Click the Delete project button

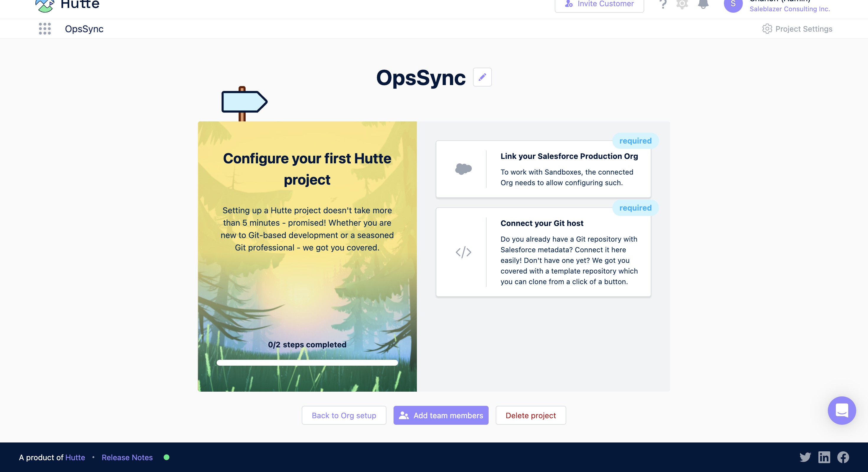click(x=530, y=415)
